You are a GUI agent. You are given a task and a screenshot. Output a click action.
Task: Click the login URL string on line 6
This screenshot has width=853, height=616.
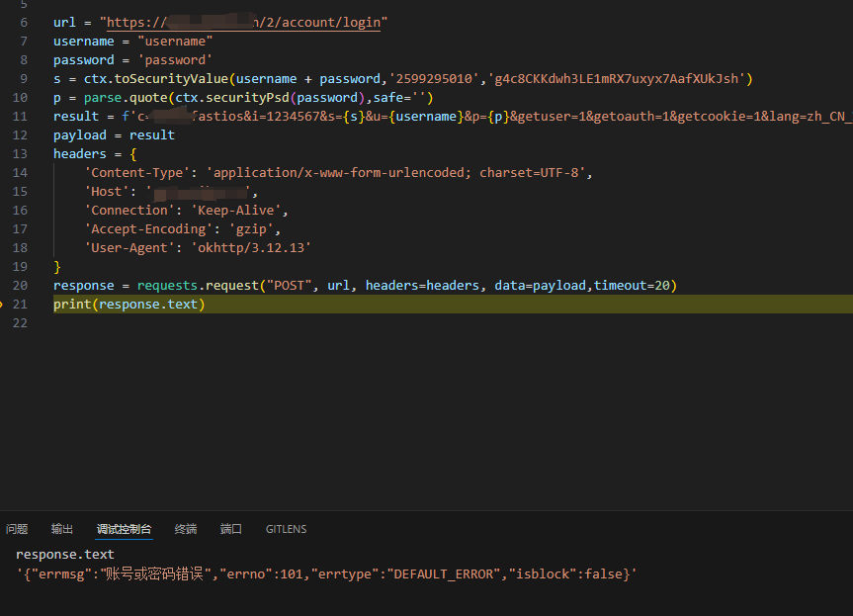pos(243,23)
